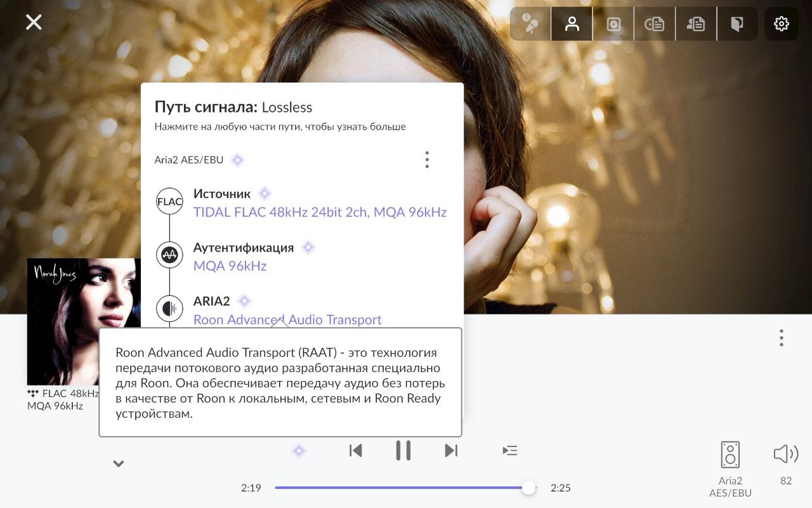Click the FLAC source circle icon
This screenshot has width=812, height=508.
(x=169, y=201)
